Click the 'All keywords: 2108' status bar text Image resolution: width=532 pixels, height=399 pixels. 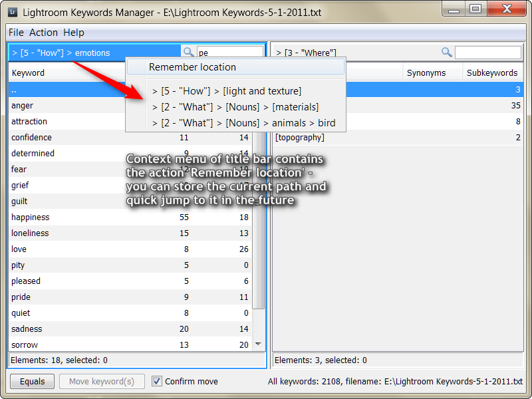[x=395, y=381]
